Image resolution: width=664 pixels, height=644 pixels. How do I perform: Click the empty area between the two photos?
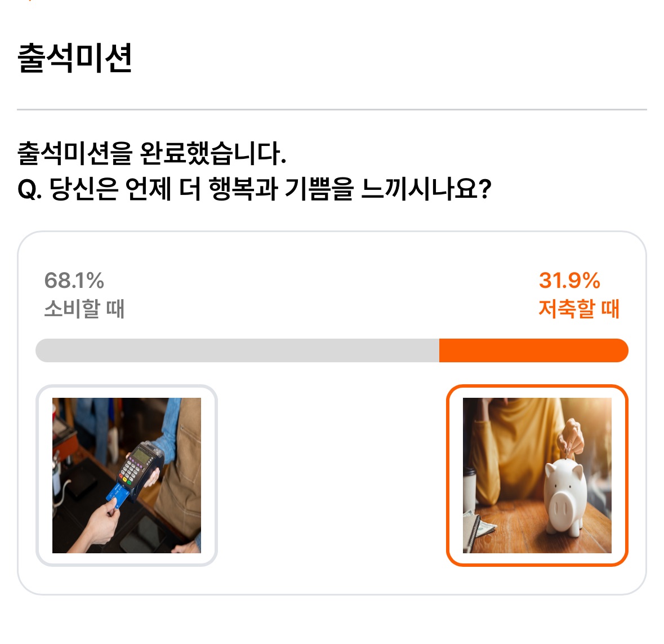(332, 475)
